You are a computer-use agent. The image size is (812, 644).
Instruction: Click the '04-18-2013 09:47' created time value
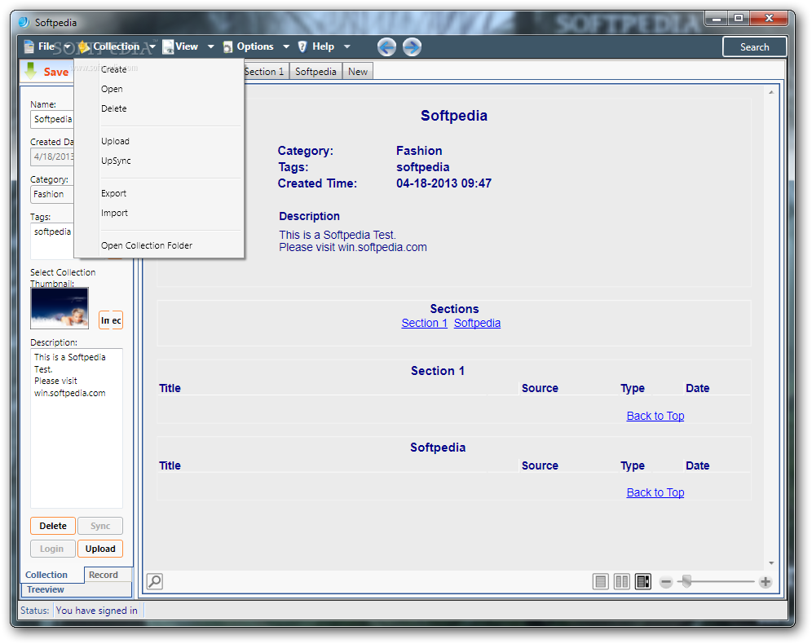point(444,183)
